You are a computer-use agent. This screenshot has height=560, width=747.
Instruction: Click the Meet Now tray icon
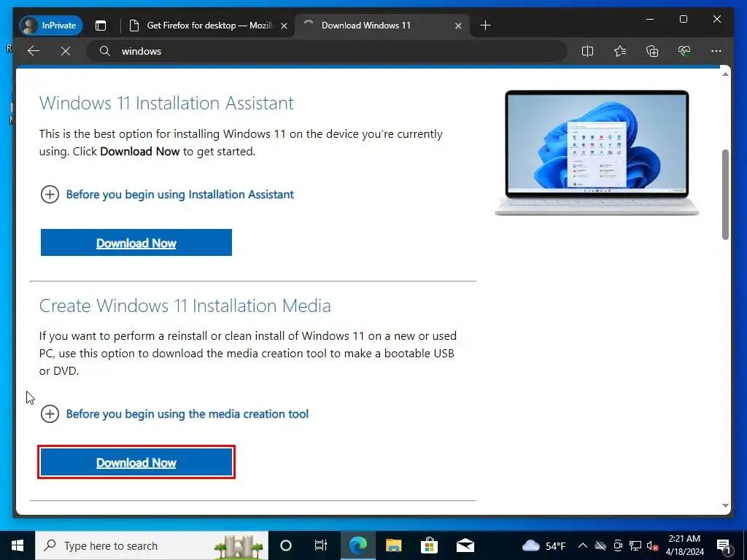click(618, 545)
